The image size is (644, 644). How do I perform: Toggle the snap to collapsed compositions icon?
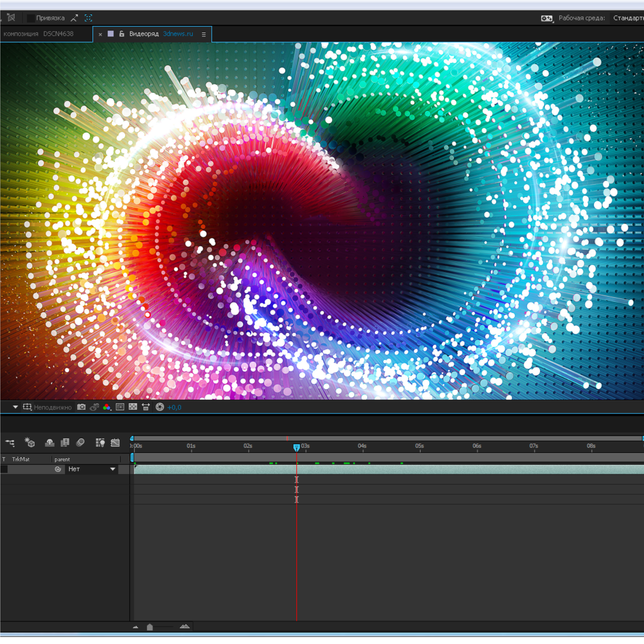88,18
